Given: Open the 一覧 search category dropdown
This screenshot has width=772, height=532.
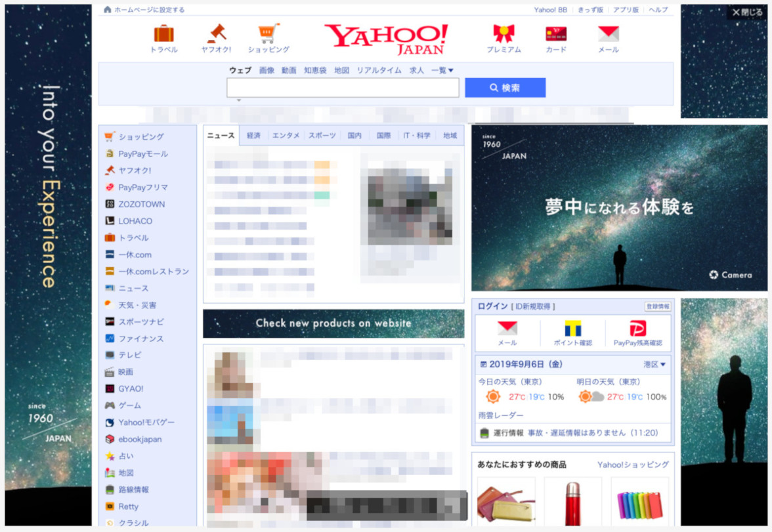Looking at the screenshot, I should pos(442,70).
